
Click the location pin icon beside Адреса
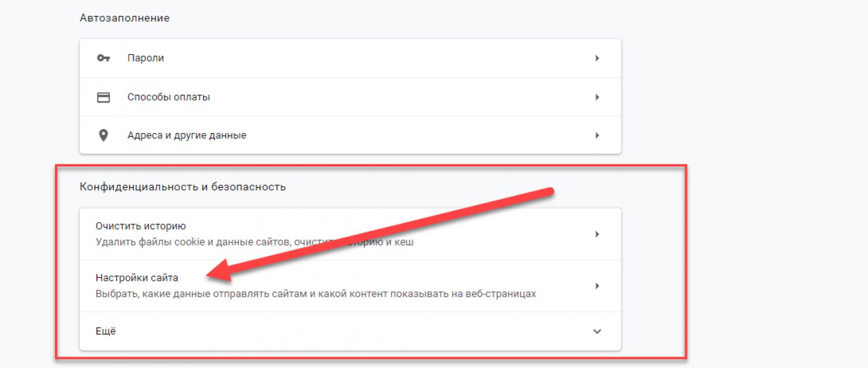pyautogui.click(x=103, y=136)
